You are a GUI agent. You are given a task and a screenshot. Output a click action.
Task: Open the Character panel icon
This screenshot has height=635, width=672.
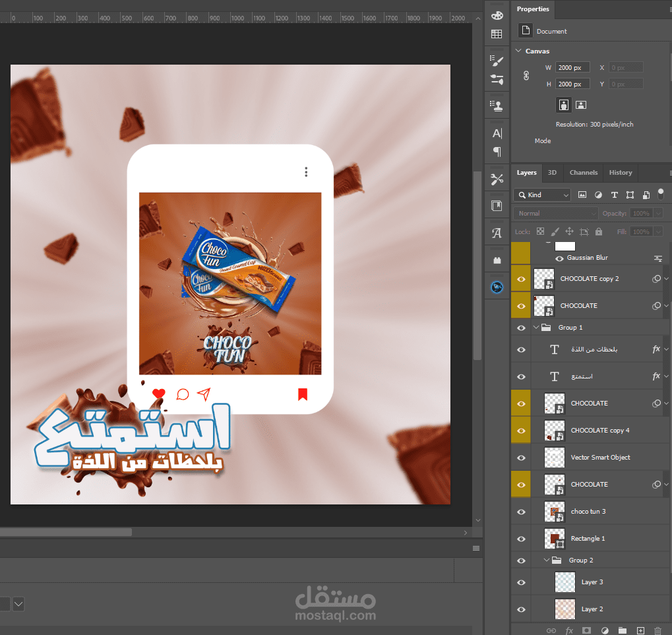pos(497,133)
